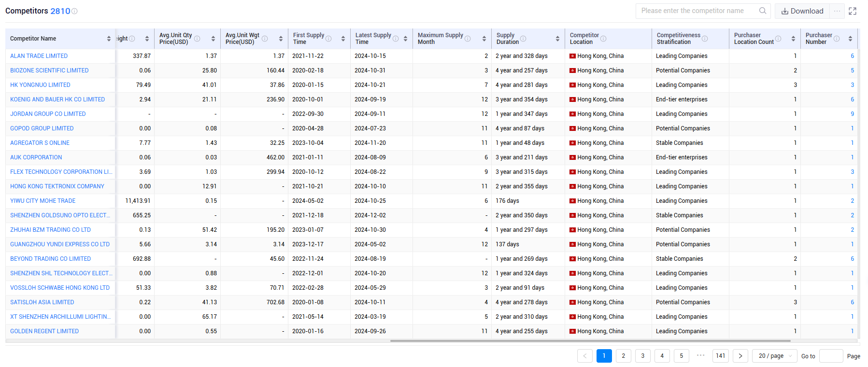Show info for Maximum Supply Month
The image size is (868, 367).
click(468, 39)
